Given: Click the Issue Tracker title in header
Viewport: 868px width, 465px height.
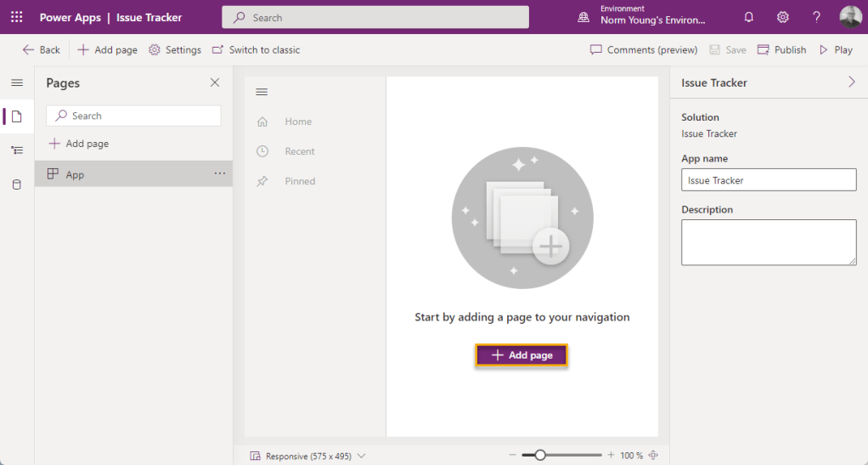Looking at the screenshot, I should click(x=149, y=17).
